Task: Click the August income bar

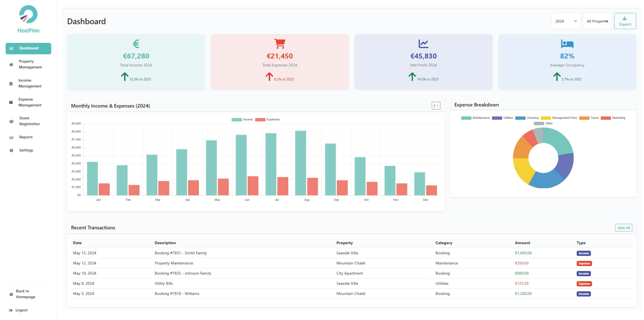Action: 300,163
